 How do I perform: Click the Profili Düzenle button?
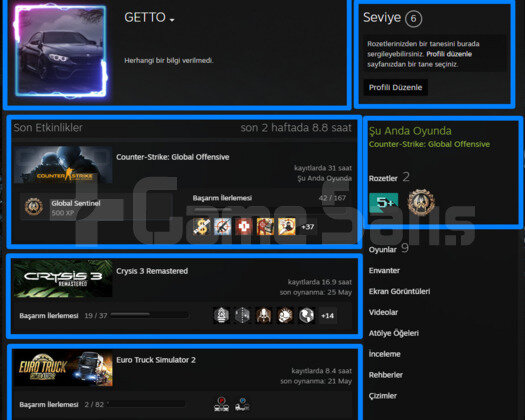click(x=395, y=87)
